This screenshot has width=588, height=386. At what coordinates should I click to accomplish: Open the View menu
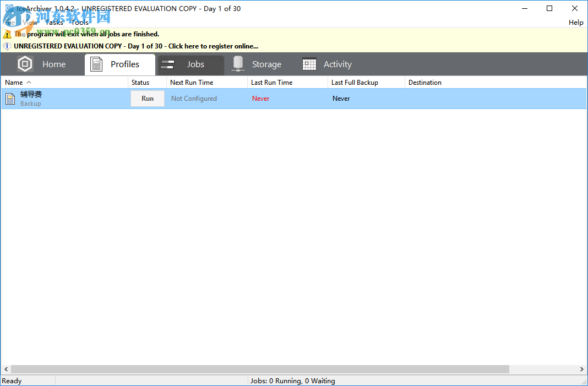[30, 23]
